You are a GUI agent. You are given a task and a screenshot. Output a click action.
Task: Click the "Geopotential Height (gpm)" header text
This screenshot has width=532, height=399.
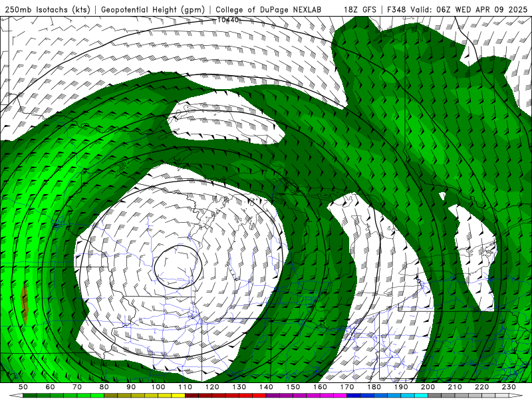click(x=153, y=9)
